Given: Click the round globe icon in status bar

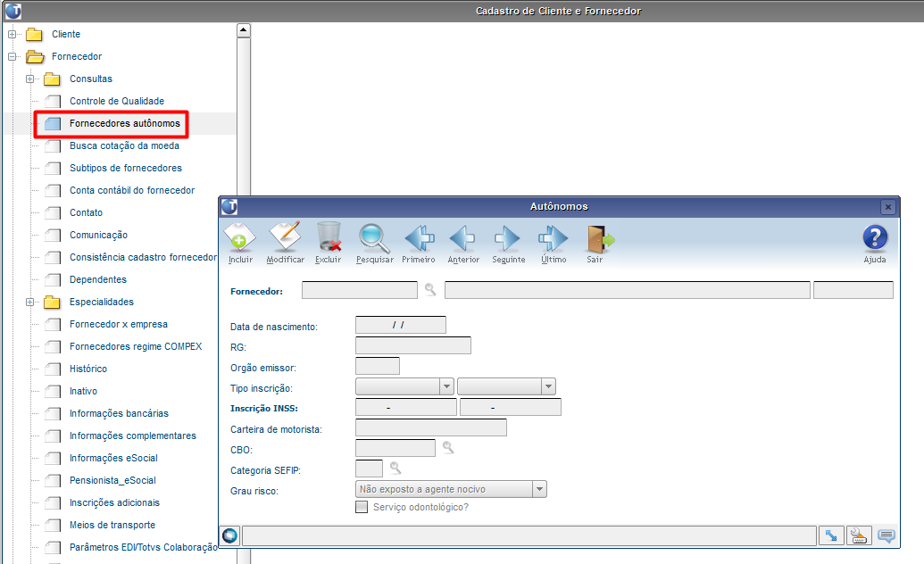Looking at the screenshot, I should [x=229, y=535].
